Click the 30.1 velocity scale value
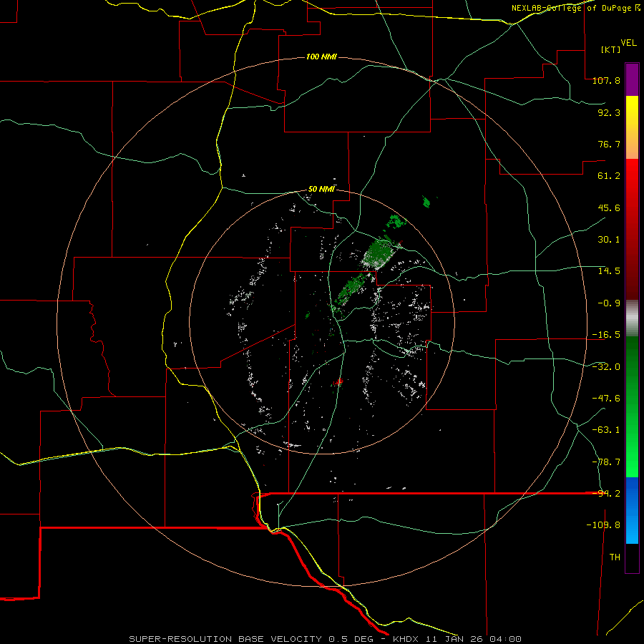Viewport: 644px width, 644px height. pyautogui.click(x=609, y=240)
